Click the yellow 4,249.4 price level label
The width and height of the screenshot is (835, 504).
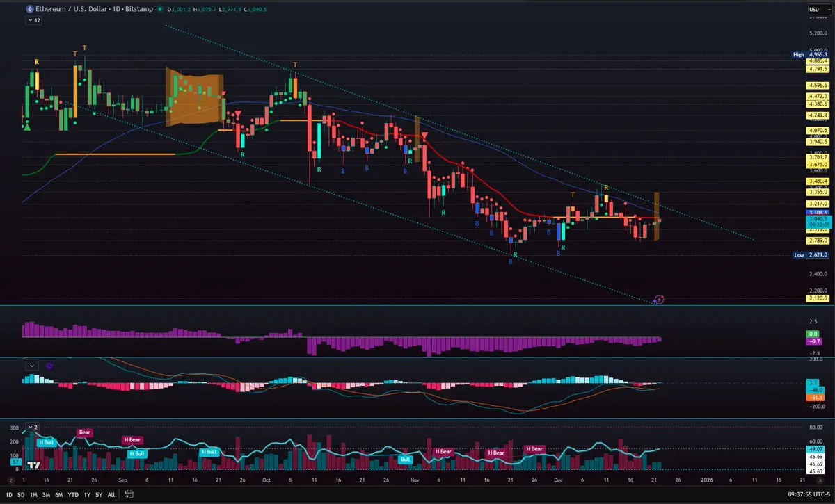[x=818, y=115]
